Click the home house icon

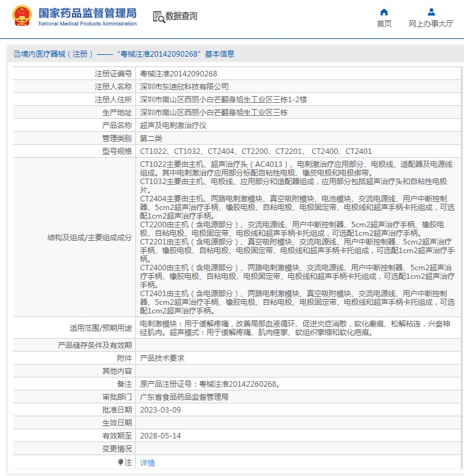(x=384, y=12)
